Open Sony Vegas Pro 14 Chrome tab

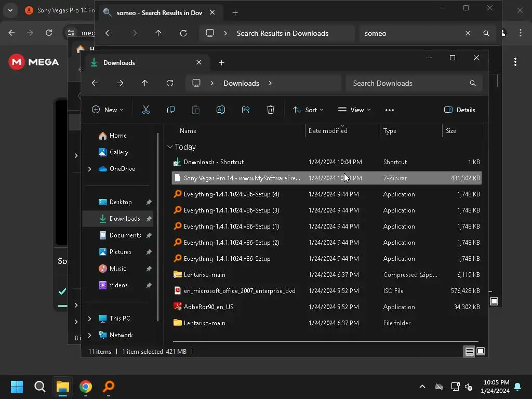[x=59, y=10]
